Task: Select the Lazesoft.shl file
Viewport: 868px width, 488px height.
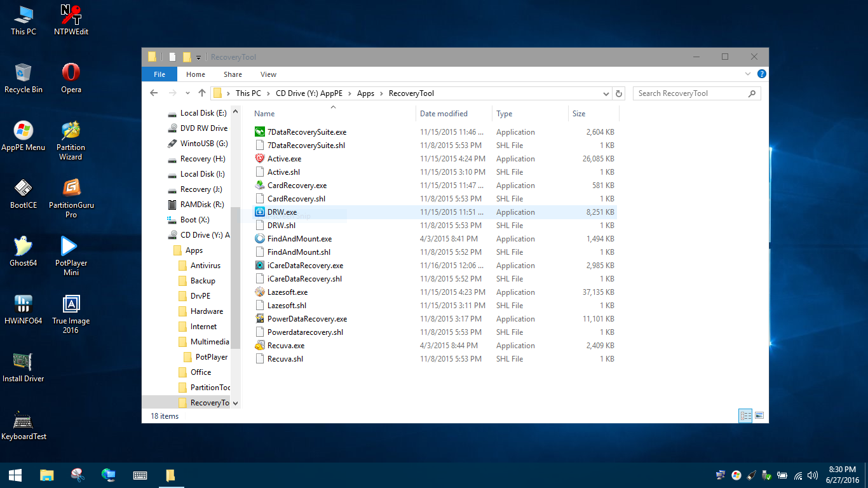Action: click(287, 306)
